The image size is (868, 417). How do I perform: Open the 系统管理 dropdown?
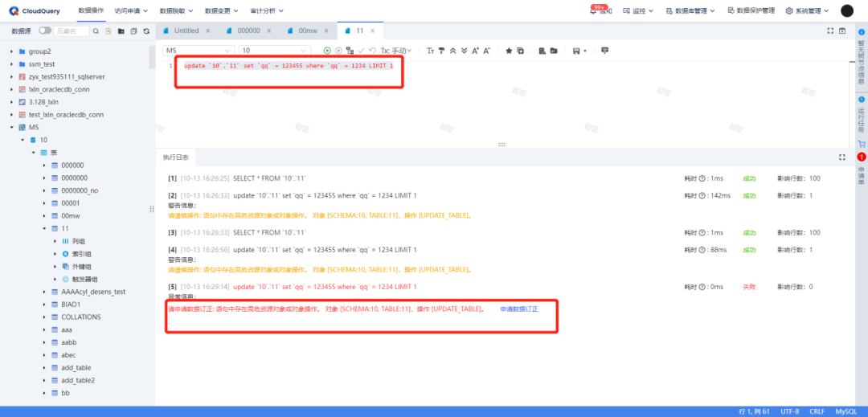(808, 10)
